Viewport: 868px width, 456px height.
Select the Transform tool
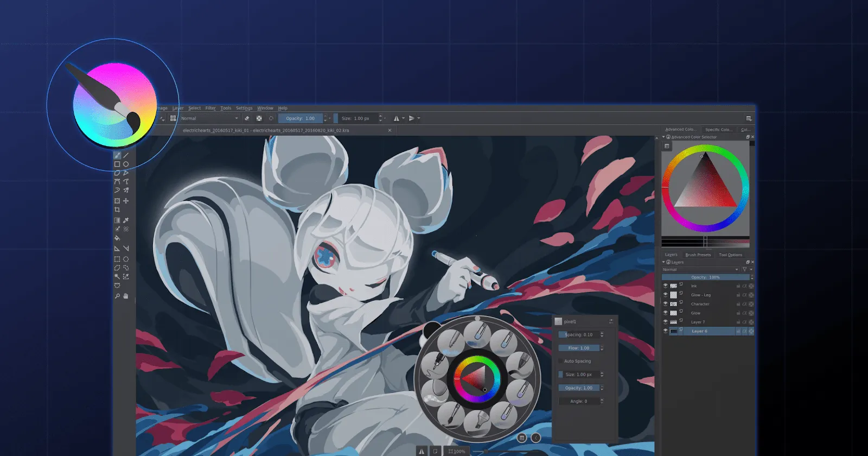tap(117, 201)
